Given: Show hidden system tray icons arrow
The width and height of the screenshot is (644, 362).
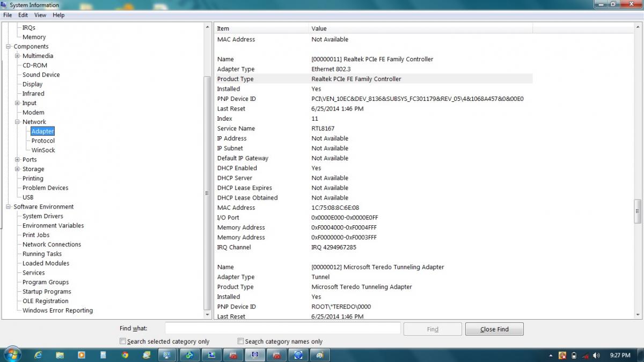Looking at the screenshot, I should pos(551,356).
